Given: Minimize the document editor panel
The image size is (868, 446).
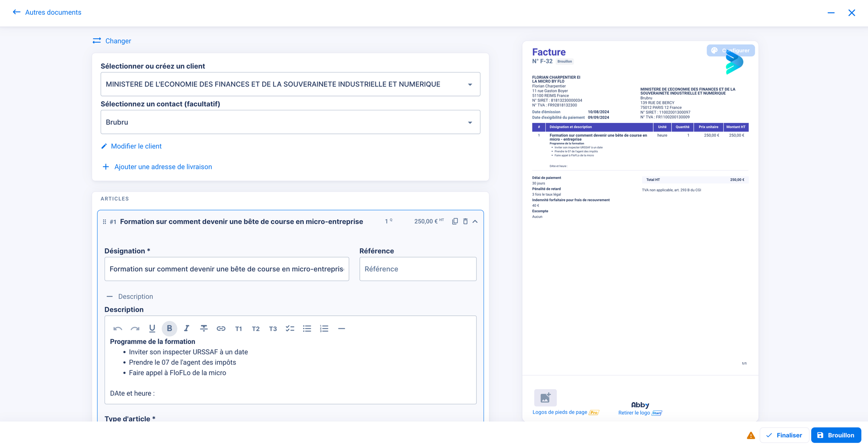Looking at the screenshot, I should tap(831, 13).
